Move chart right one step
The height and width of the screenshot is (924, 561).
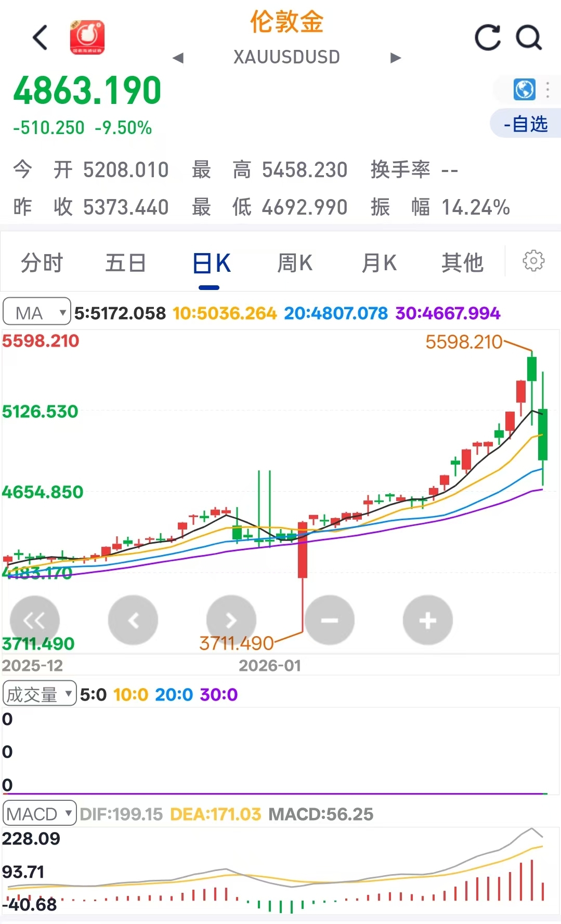coord(231,620)
